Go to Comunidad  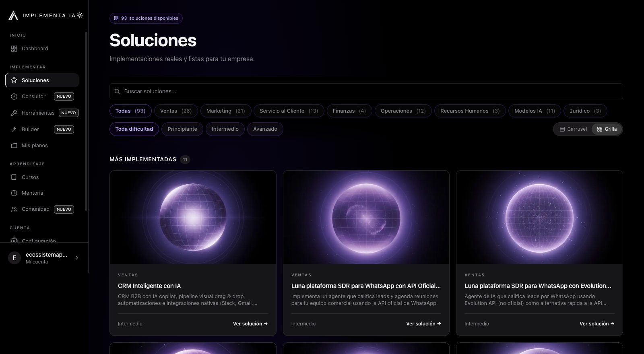click(x=42, y=209)
